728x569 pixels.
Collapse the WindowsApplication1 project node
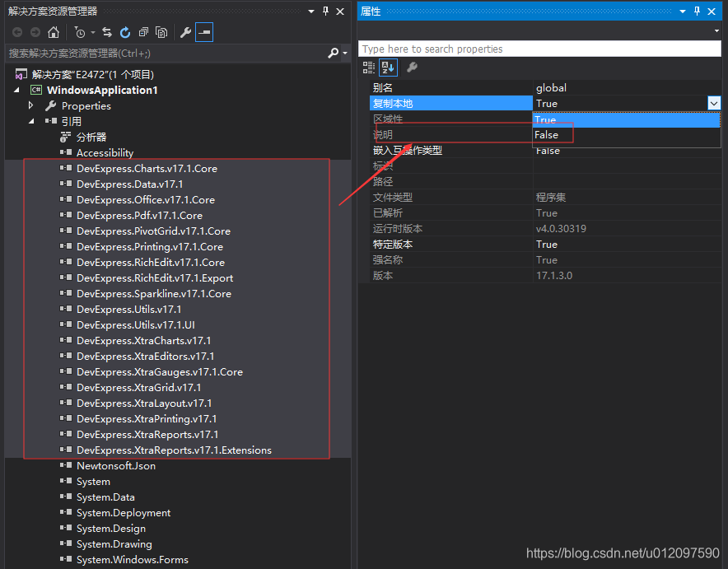tap(16, 90)
